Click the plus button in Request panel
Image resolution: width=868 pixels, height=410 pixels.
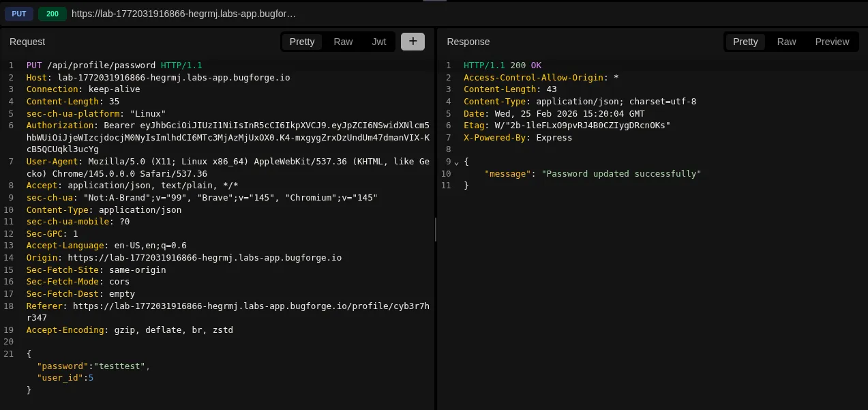413,42
